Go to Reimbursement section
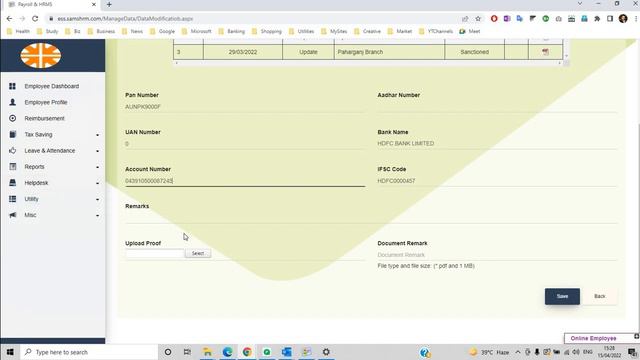The width and height of the screenshot is (640, 360). [44, 118]
